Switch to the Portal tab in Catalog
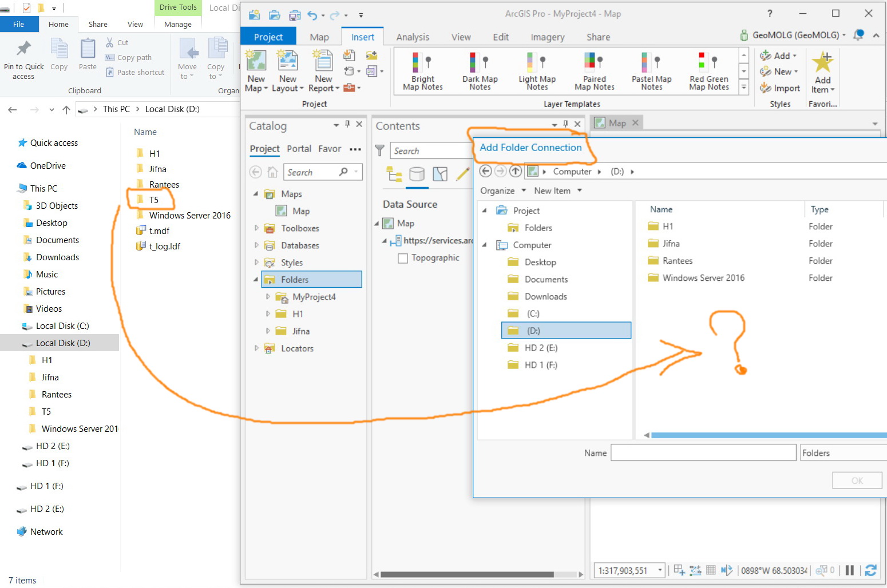887x588 pixels. point(299,149)
